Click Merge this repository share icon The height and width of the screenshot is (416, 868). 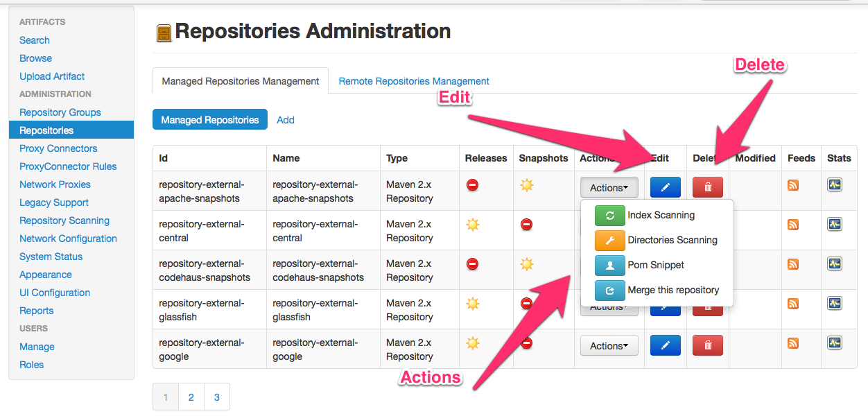(610, 291)
